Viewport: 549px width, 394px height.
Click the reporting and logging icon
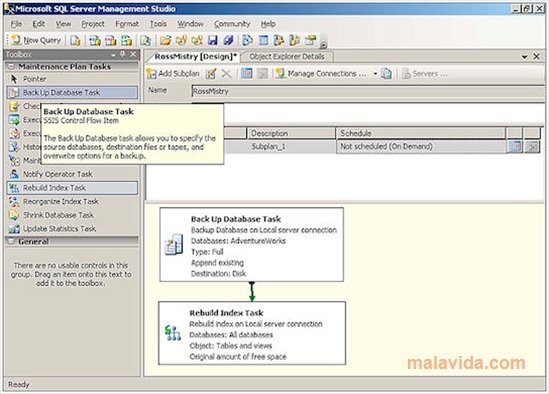click(x=387, y=74)
